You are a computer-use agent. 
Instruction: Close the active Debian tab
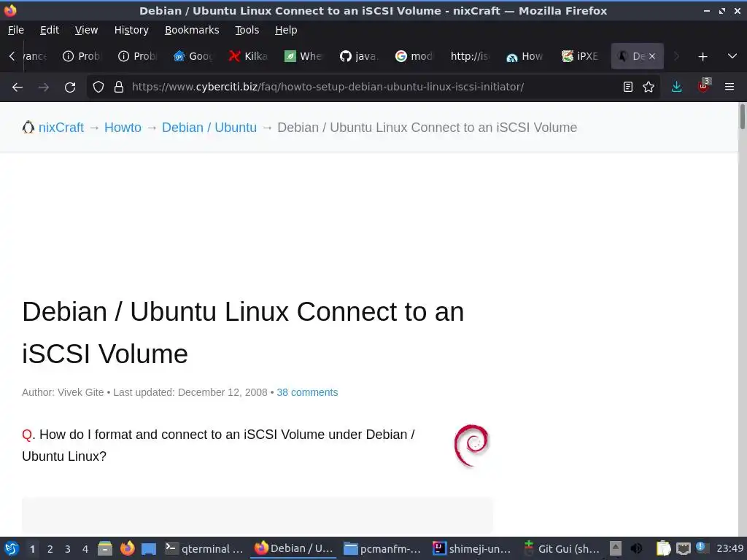pyautogui.click(x=651, y=56)
